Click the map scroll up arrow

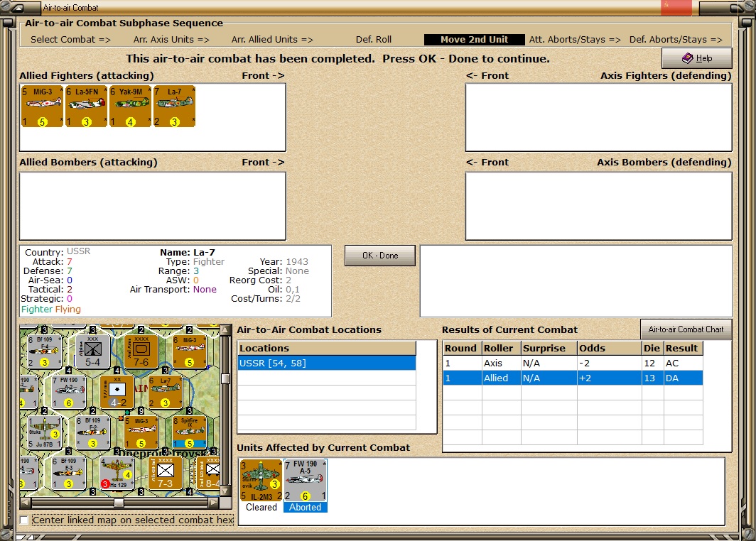click(x=225, y=330)
